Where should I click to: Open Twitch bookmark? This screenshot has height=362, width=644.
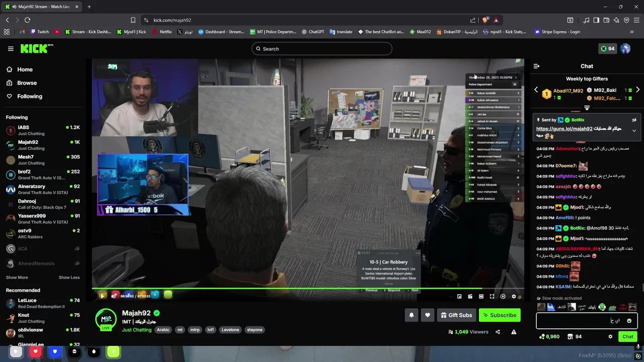[x=39, y=32]
